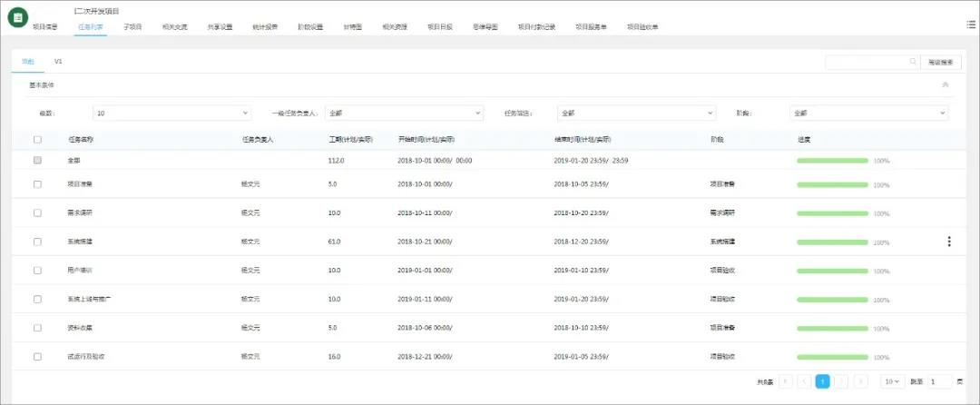Open the 级数 dropdown showing 10
Viewport: 980px width, 405px height.
[171, 114]
